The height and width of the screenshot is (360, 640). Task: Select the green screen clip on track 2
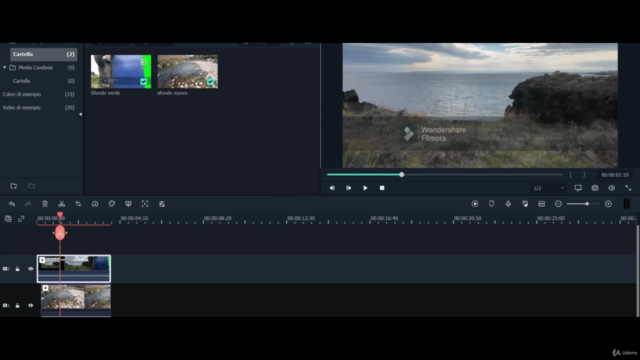tap(74, 269)
